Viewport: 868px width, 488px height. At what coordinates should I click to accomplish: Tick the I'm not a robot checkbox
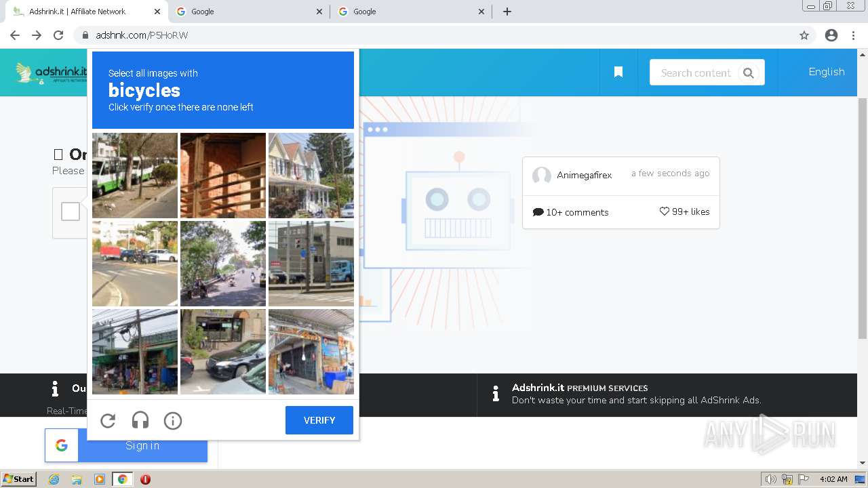71,211
